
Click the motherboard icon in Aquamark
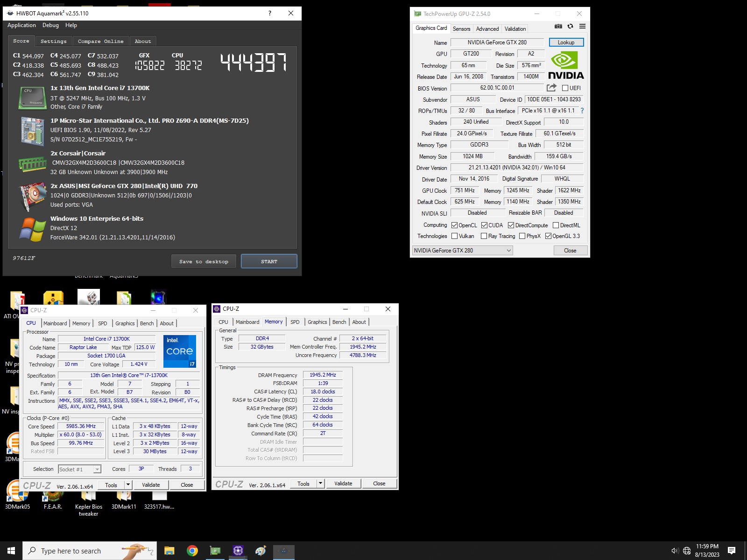coord(32,131)
